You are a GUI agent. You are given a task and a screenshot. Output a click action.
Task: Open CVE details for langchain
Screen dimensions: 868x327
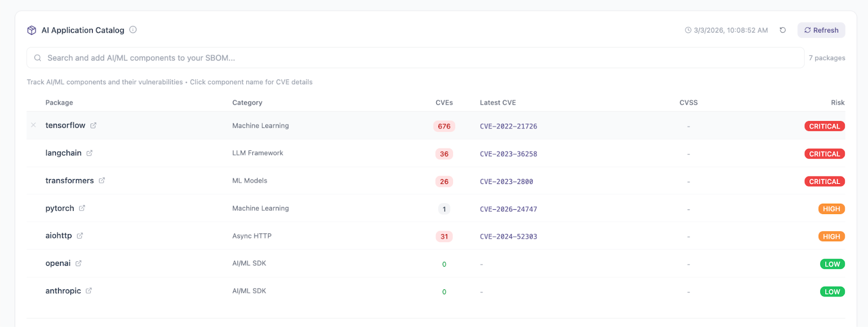(63, 153)
